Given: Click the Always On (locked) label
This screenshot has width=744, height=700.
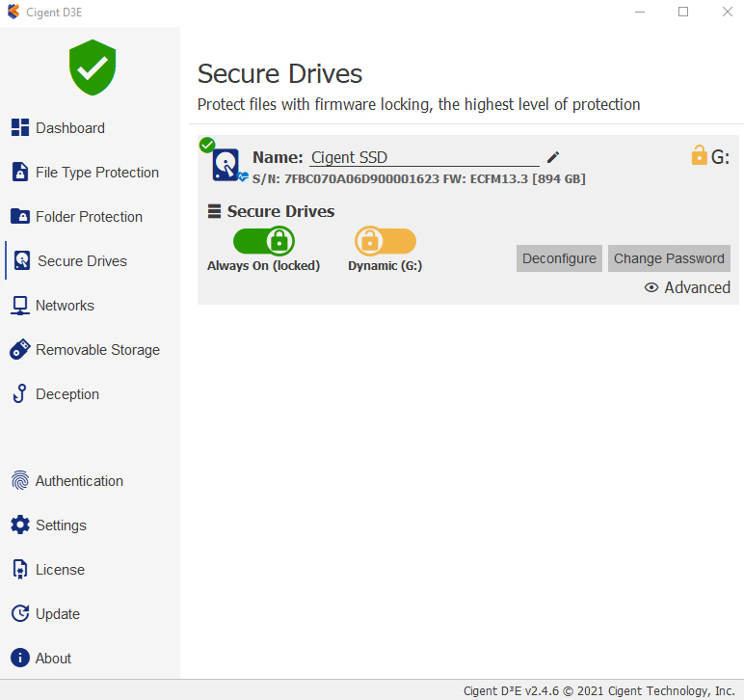Looking at the screenshot, I should pos(263,265).
